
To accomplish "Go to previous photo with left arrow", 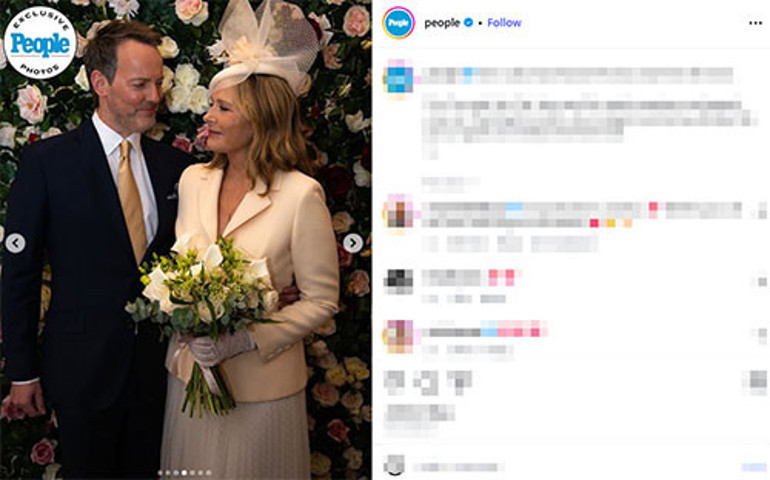I will click(x=15, y=243).
